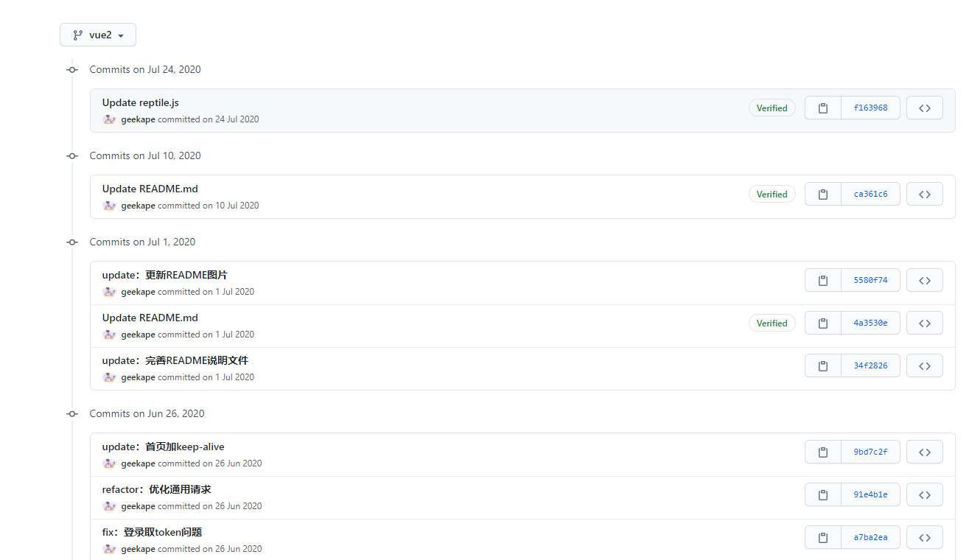Click geekape avatar on 登录取token问题 commit

point(109,549)
